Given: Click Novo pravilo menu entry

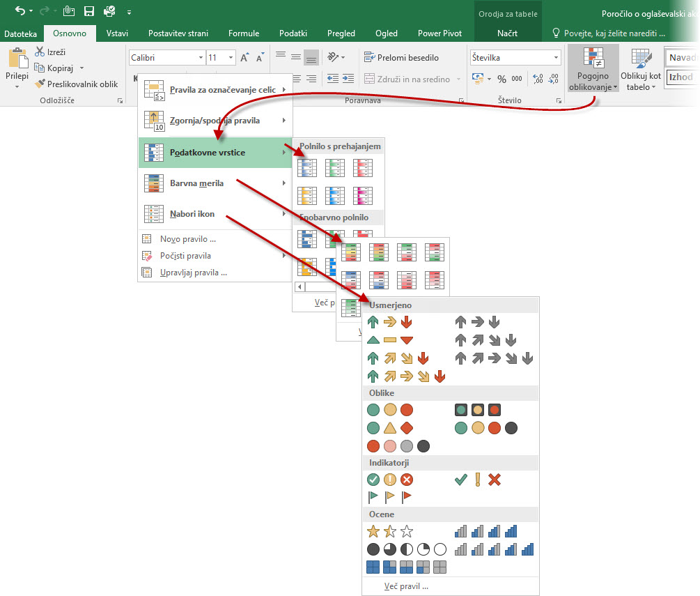Looking at the screenshot, I should (215, 239).
